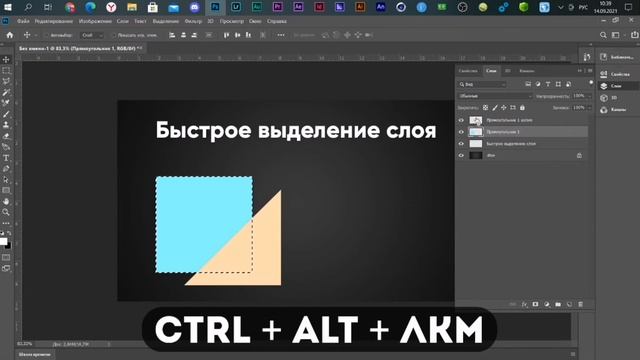Image resolution: width=640 pixels, height=360 pixels.
Task: Select the Hand tool
Action: point(6,201)
